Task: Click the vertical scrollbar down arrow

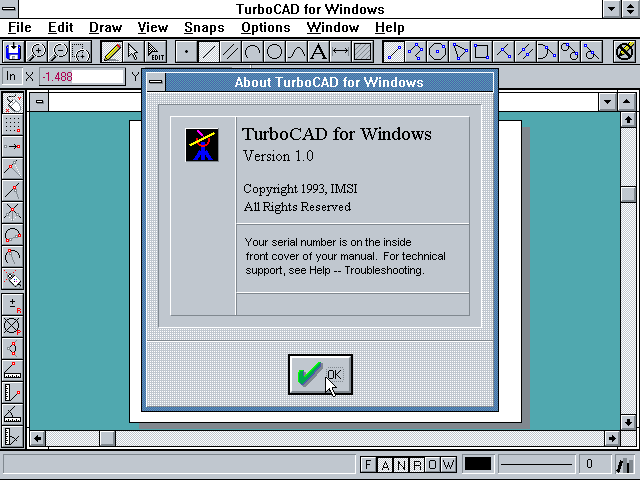Action: 628,422
